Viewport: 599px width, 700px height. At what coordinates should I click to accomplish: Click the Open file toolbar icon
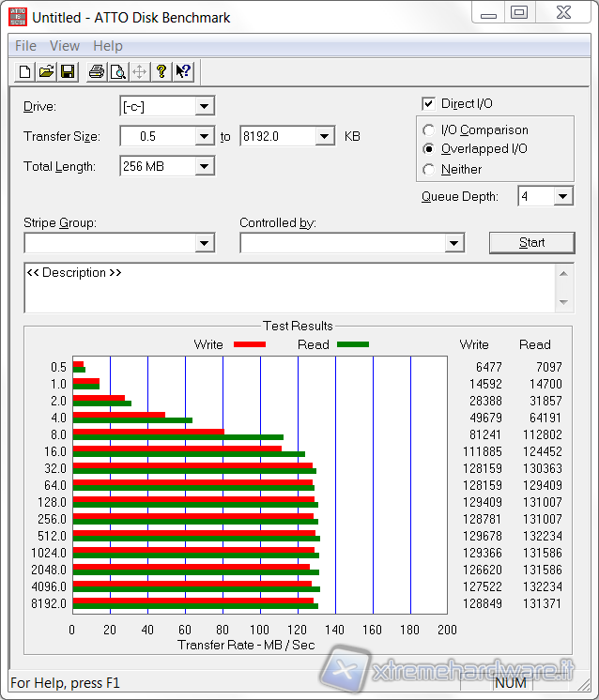tap(46, 72)
